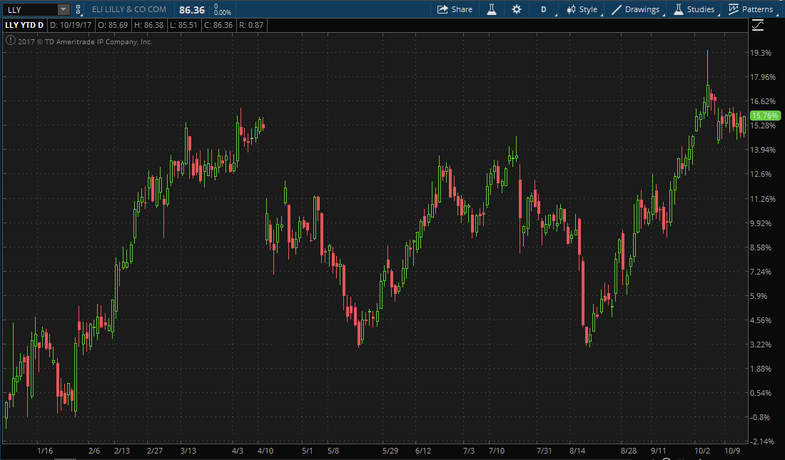
Task: Open the D timeframe selector
Action: (x=544, y=10)
